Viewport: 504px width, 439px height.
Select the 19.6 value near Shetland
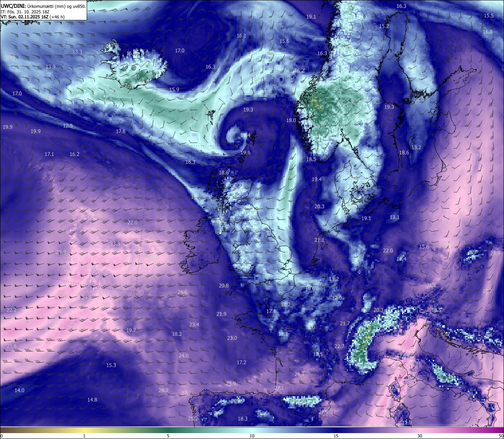tap(245, 152)
